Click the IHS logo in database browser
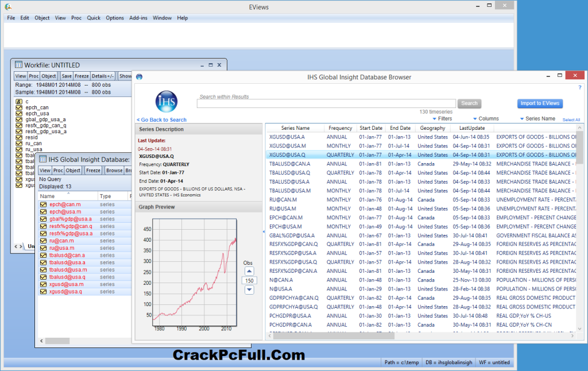The width and height of the screenshot is (588, 371). (167, 101)
